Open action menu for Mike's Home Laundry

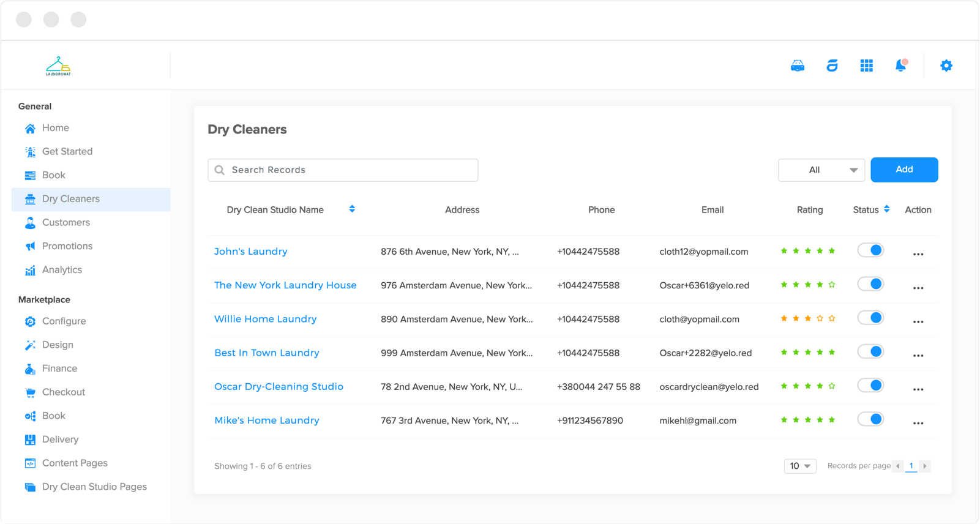coord(918,422)
